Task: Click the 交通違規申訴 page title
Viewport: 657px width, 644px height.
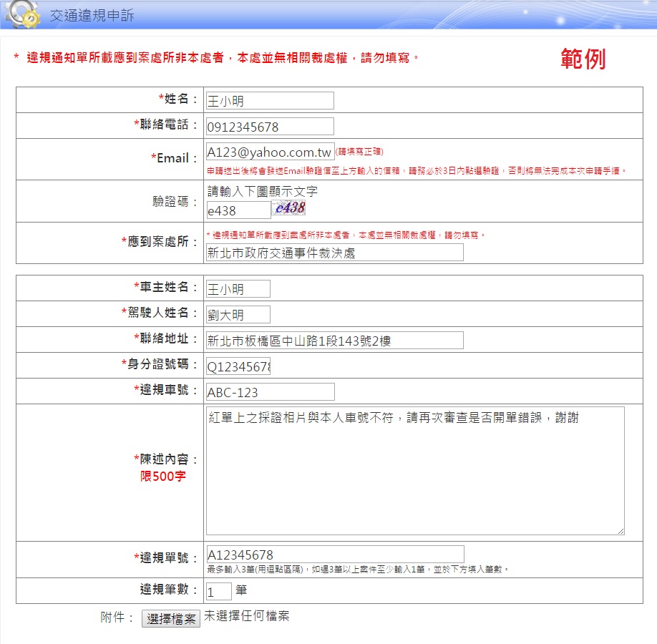Action: click(x=92, y=16)
